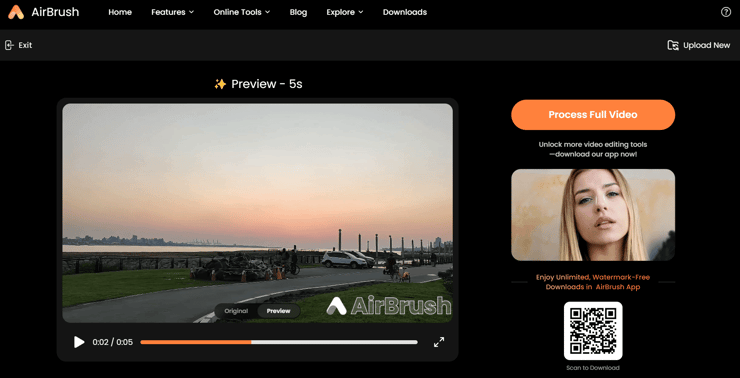Click the woman portrait promo thumbnail
The width and height of the screenshot is (740, 378).
(593, 215)
